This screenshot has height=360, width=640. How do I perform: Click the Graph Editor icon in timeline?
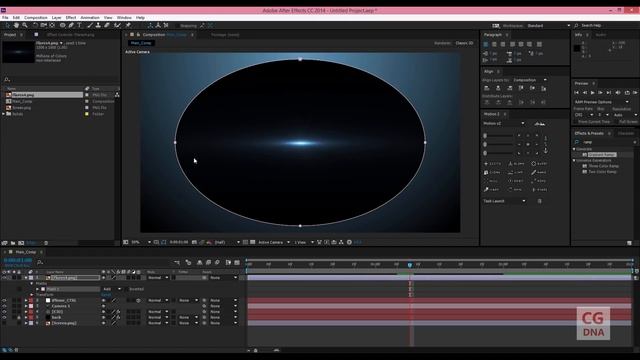click(x=237, y=262)
